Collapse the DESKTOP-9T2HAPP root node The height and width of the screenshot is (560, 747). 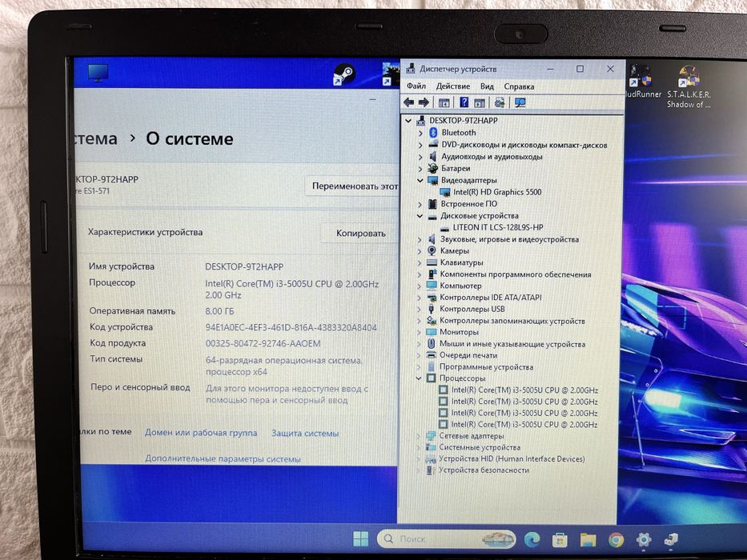(x=408, y=121)
